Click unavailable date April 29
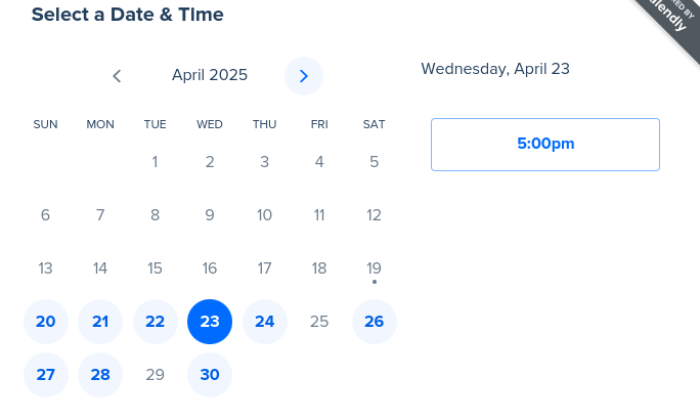Image resolution: width=700 pixels, height=400 pixels. pos(155,375)
